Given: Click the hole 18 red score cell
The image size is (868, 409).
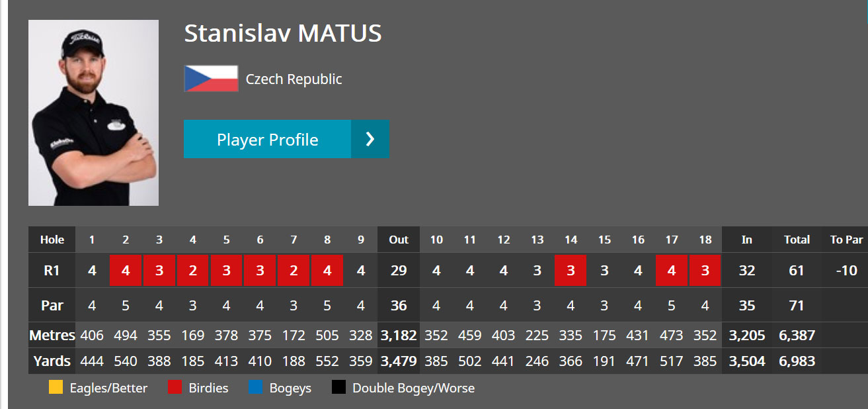Looking at the screenshot, I should click(x=705, y=270).
